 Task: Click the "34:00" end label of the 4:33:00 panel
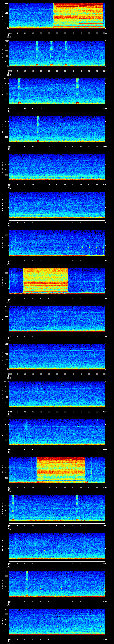(105, 184)
